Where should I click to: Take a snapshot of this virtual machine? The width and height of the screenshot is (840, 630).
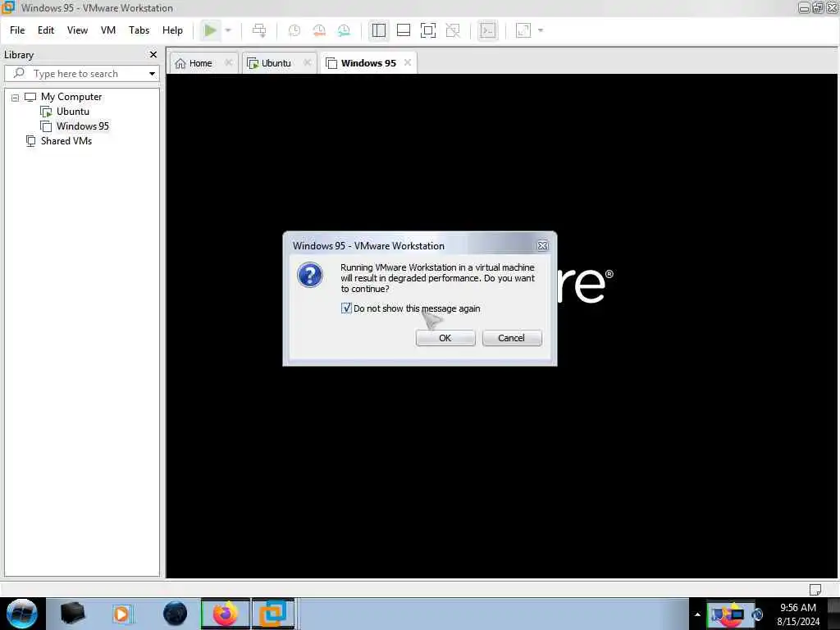pos(294,30)
